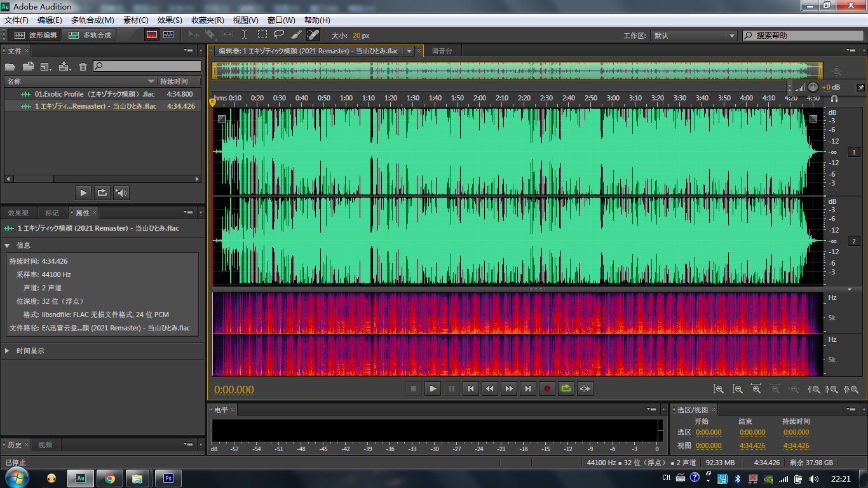Open the workspace (工作区) dropdown
This screenshot has width=868, height=488.
695,36
